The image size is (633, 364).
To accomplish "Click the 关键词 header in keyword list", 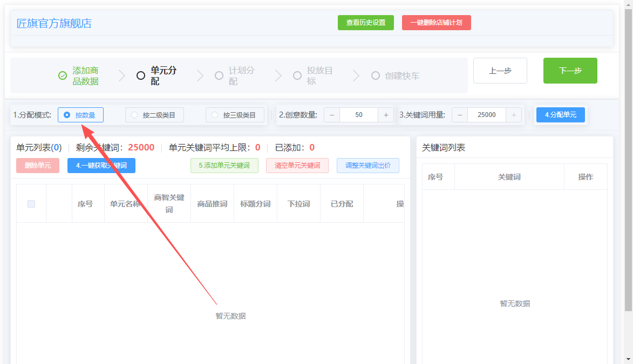I will tap(509, 177).
